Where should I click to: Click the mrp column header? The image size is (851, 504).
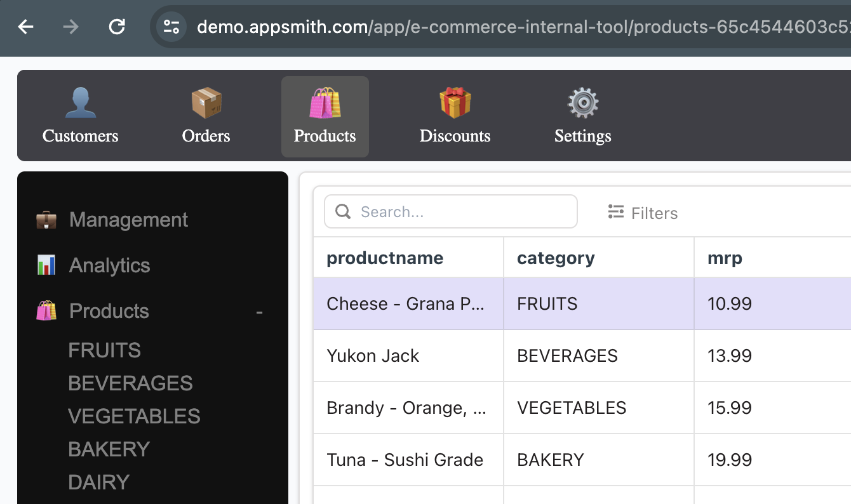[725, 258]
